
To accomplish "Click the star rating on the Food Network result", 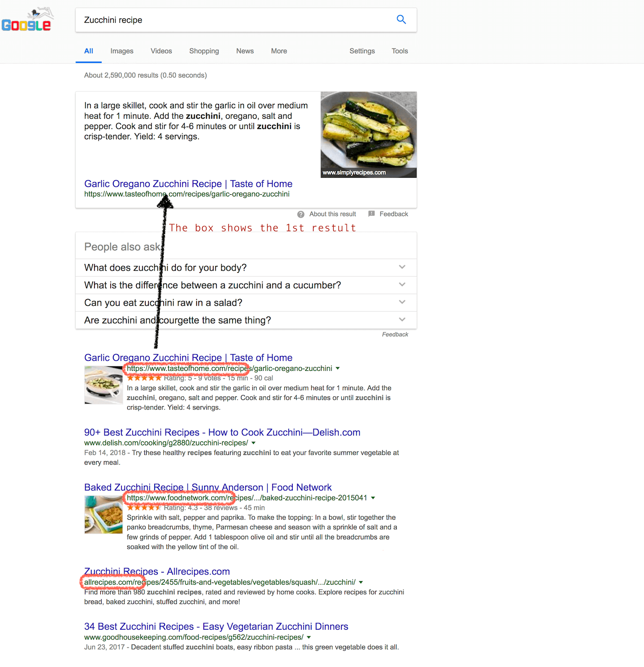I will (x=144, y=508).
